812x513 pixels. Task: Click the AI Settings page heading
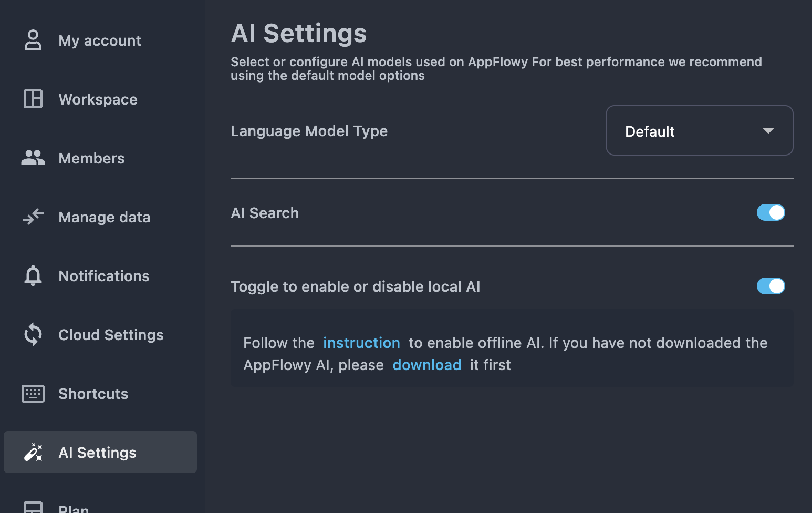click(x=299, y=33)
